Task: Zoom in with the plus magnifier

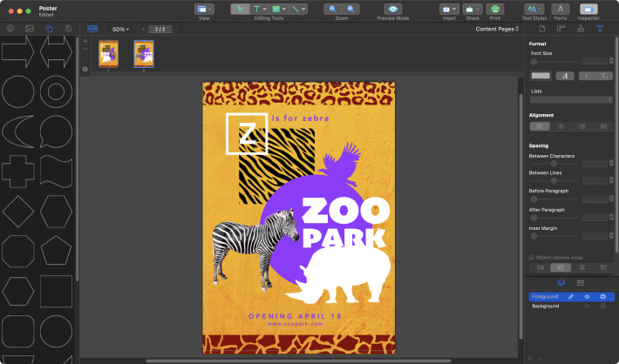Action: pos(350,9)
